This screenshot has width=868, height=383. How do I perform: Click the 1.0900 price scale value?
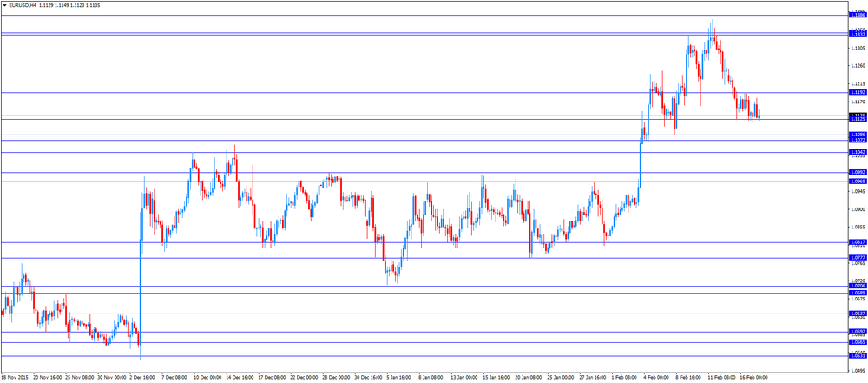click(858, 209)
